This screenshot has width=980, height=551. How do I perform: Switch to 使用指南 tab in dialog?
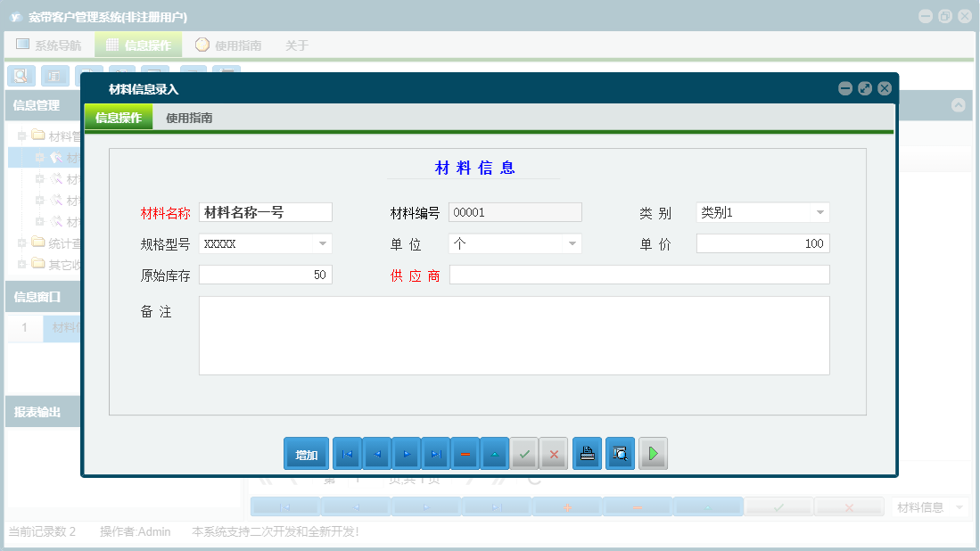[189, 118]
